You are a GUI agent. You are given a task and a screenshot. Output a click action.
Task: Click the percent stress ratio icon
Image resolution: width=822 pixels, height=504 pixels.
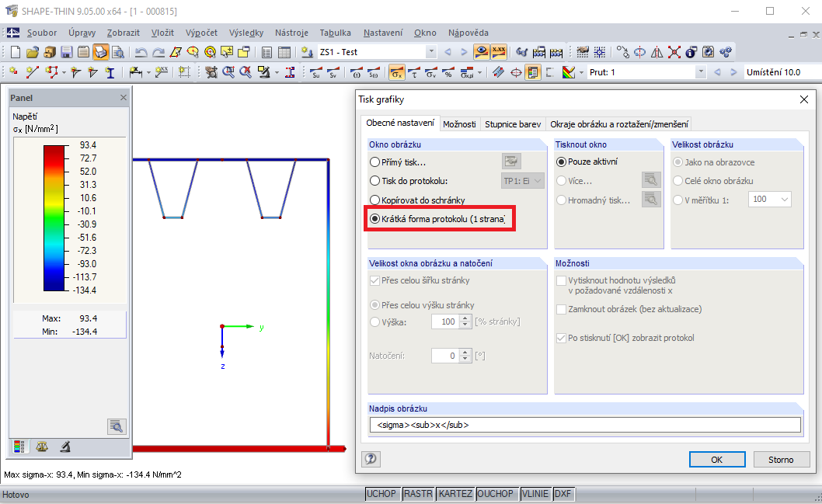coord(448,72)
